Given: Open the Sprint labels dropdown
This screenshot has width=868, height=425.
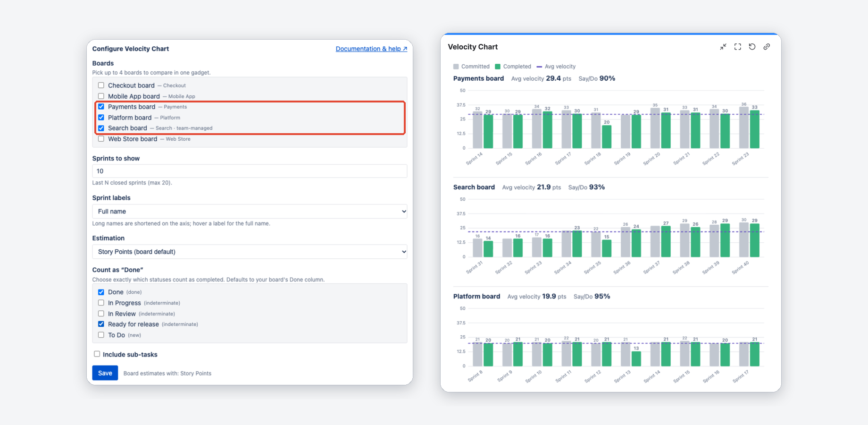Looking at the screenshot, I should click(x=250, y=211).
